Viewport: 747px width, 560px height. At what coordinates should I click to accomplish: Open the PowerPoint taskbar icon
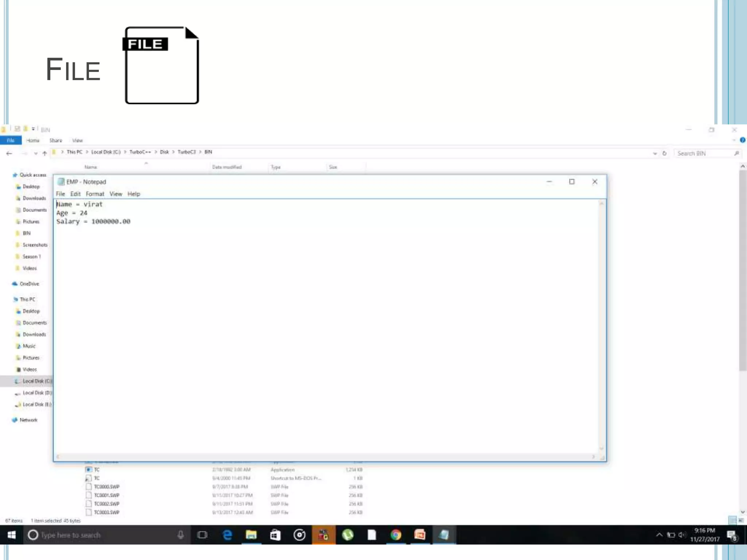(420, 535)
